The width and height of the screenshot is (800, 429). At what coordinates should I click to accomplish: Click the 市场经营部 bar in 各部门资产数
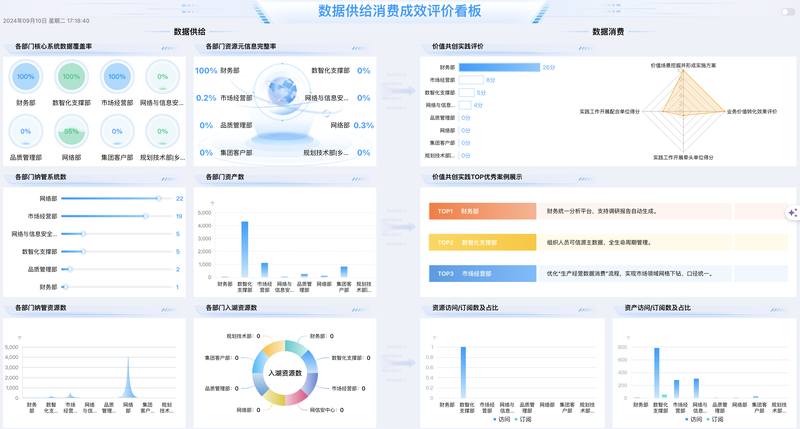pos(264,270)
